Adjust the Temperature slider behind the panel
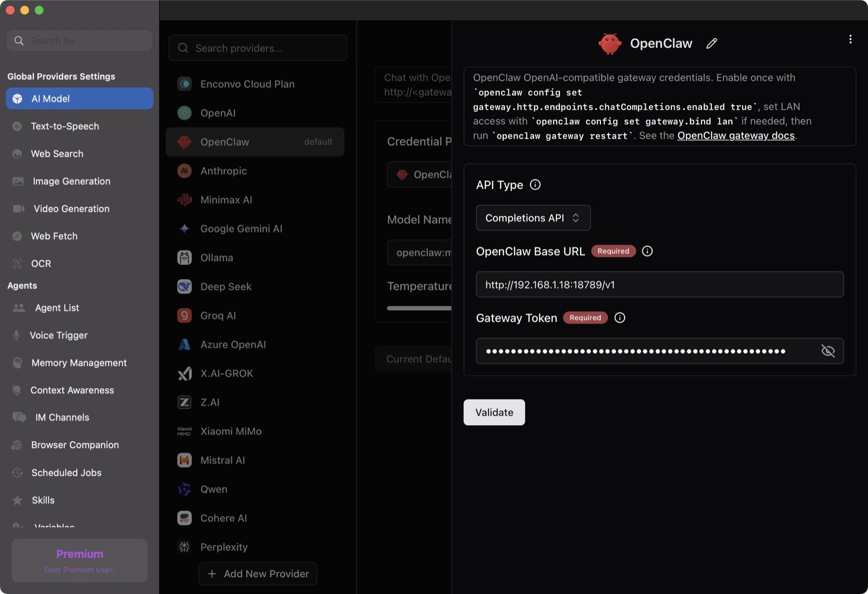 (x=419, y=308)
